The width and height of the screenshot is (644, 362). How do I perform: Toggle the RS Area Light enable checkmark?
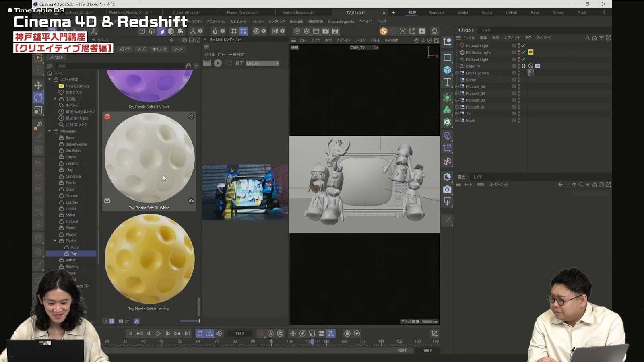[x=523, y=46]
